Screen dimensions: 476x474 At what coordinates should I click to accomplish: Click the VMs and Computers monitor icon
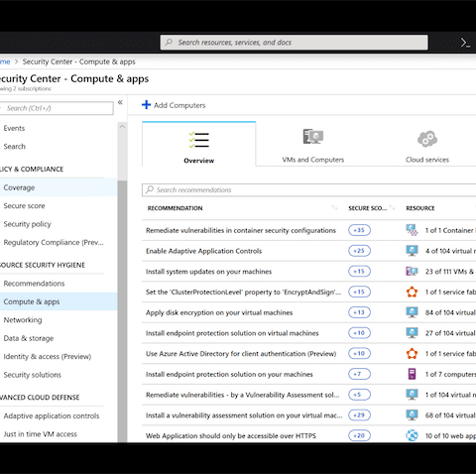click(x=313, y=137)
